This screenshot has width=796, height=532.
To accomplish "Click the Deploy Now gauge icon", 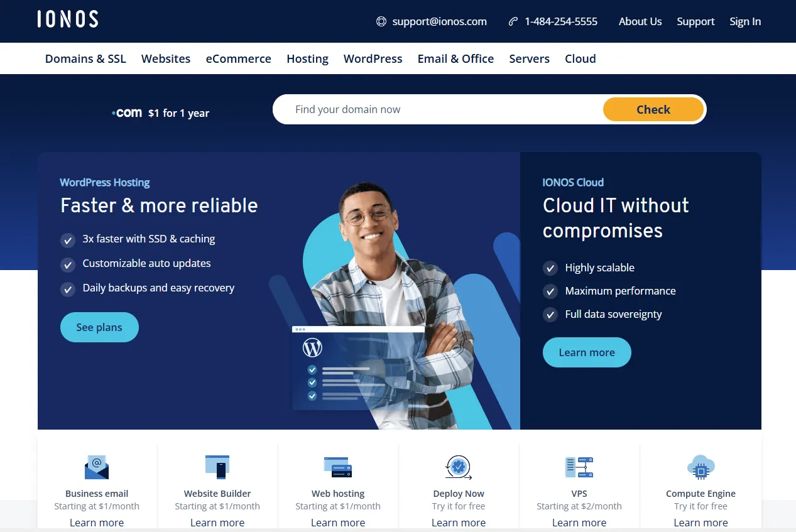I will click(458, 467).
